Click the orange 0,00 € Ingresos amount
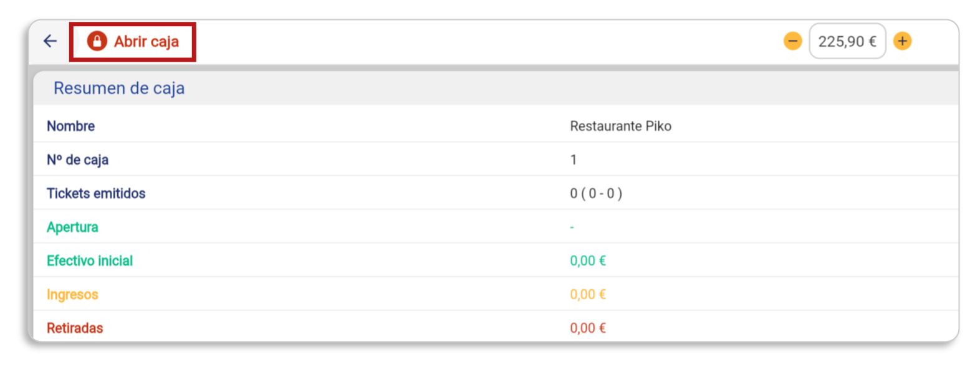The image size is (980, 367). (x=588, y=294)
